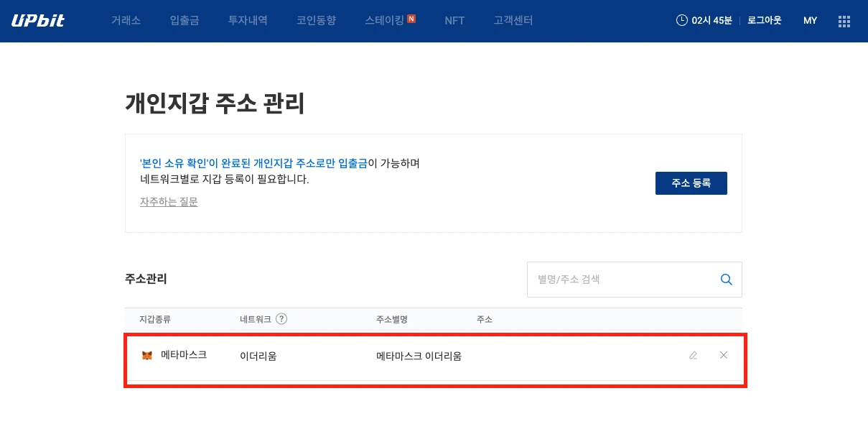Open the 투자내역 menu
This screenshot has height=424, width=868.
[x=248, y=21]
